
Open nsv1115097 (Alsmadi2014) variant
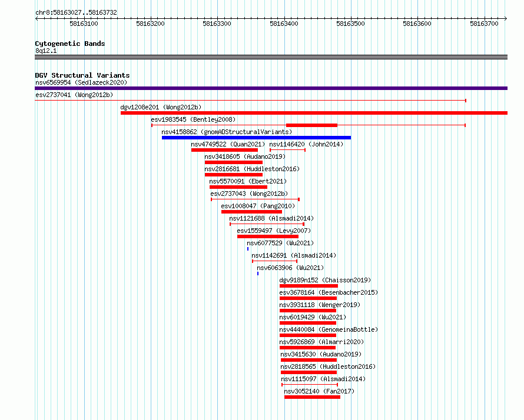(323, 379)
